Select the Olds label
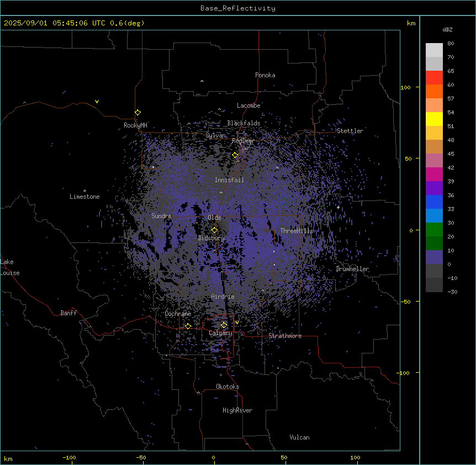The height and width of the screenshot is (465, 476). (214, 218)
